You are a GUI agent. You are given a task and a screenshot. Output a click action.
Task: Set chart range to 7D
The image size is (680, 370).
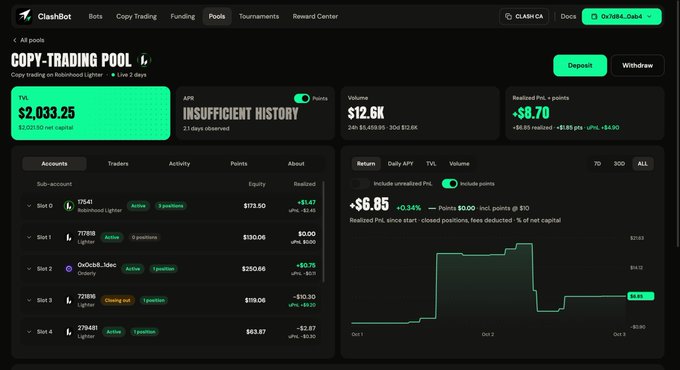(597, 164)
